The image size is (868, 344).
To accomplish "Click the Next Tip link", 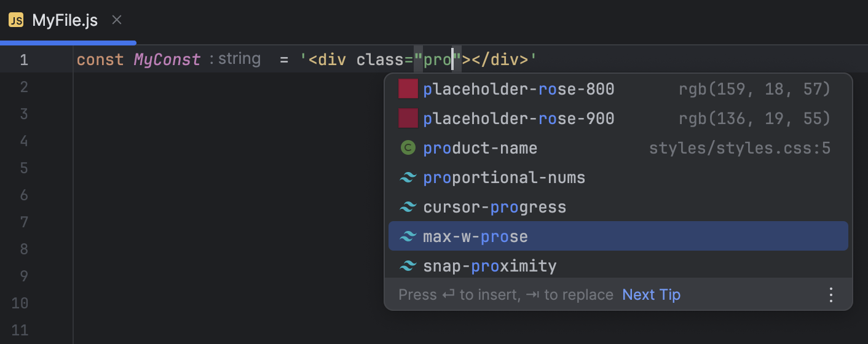I will coord(651,295).
